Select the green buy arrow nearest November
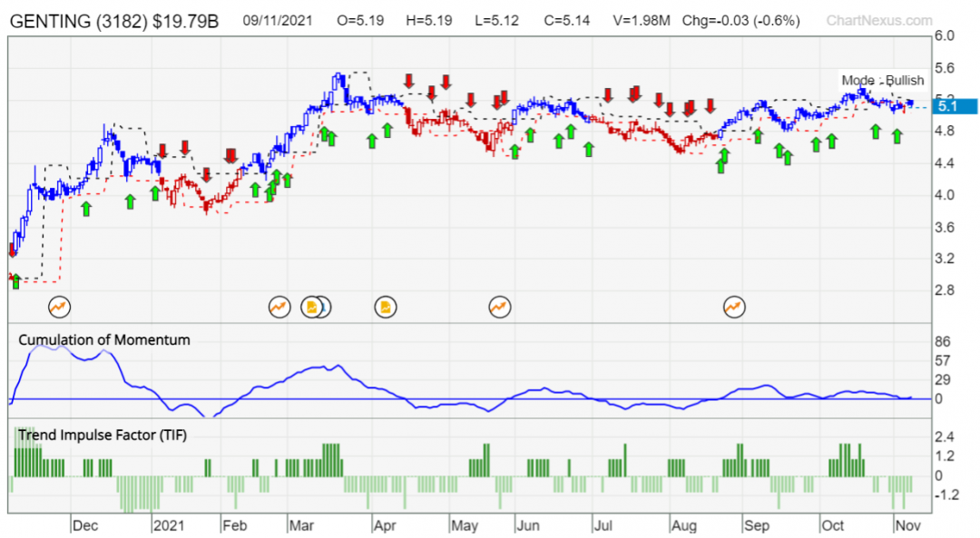This screenshot has width=980, height=538. tap(897, 134)
